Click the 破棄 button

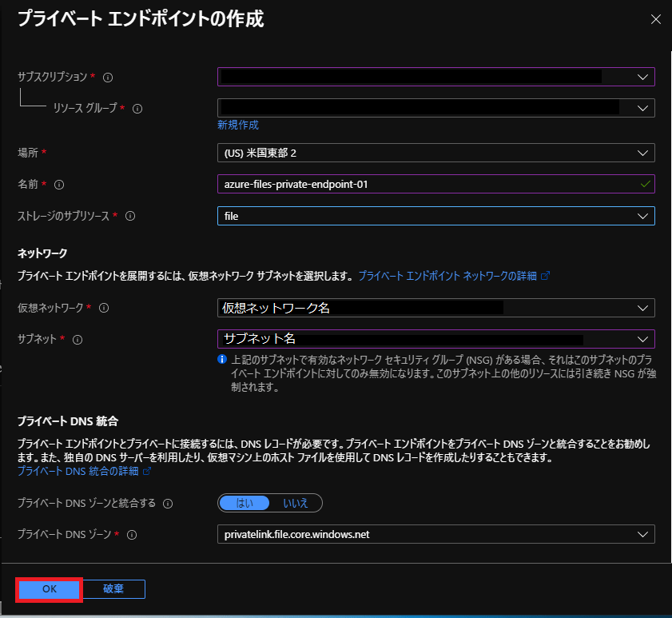tap(113, 589)
